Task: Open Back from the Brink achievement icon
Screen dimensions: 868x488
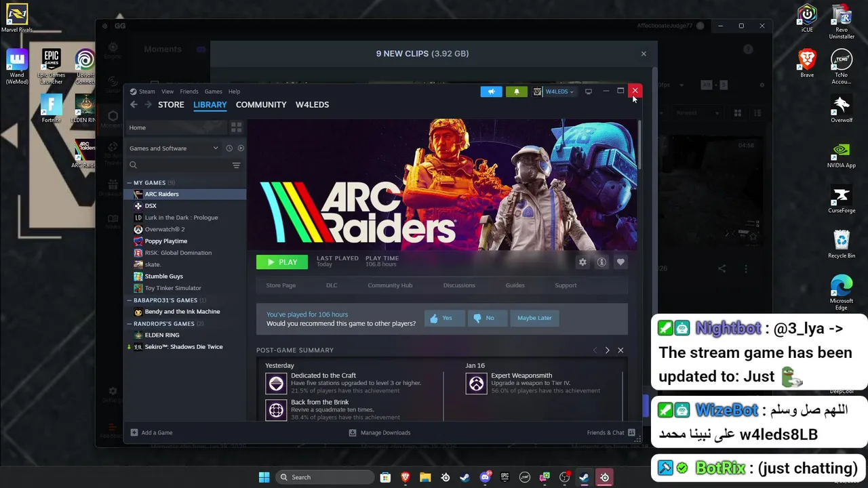Action: click(x=276, y=410)
